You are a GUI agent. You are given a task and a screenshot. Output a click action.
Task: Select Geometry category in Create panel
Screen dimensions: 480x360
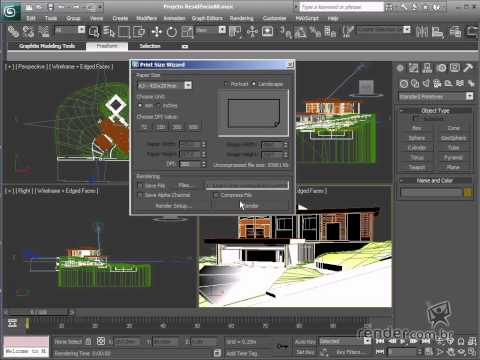point(404,83)
